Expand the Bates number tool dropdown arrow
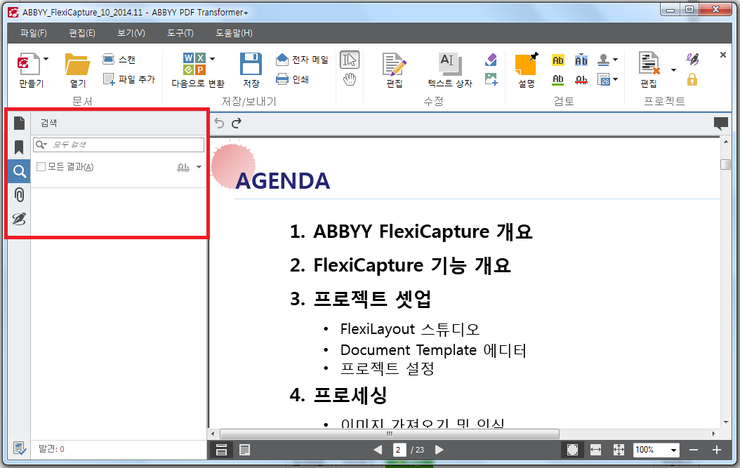Screen dimensions: 740x468 pyautogui.click(x=615, y=79)
